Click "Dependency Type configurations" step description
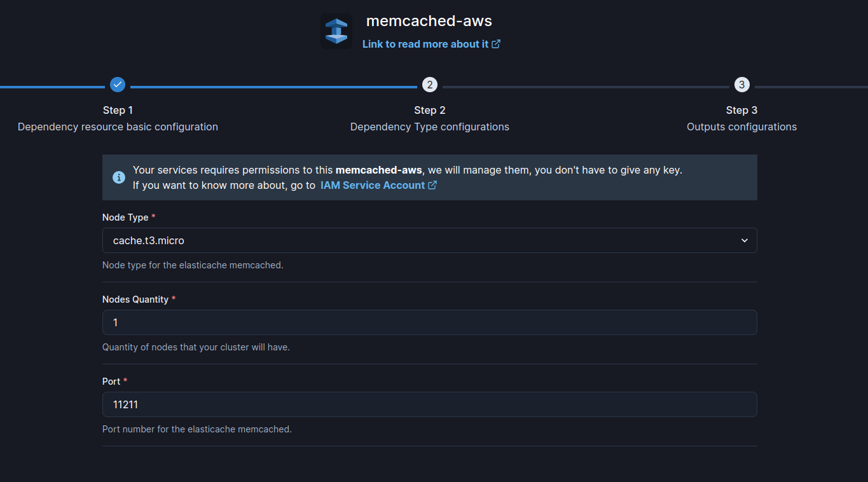This screenshot has width=868, height=482. (430, 127)
